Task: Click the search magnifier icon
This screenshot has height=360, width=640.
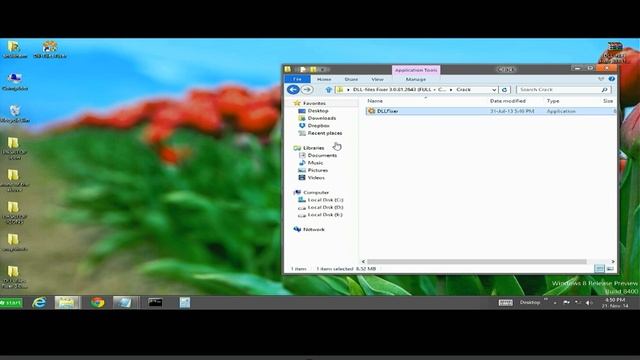Action: pyautogui.click(x=605, y=89)
